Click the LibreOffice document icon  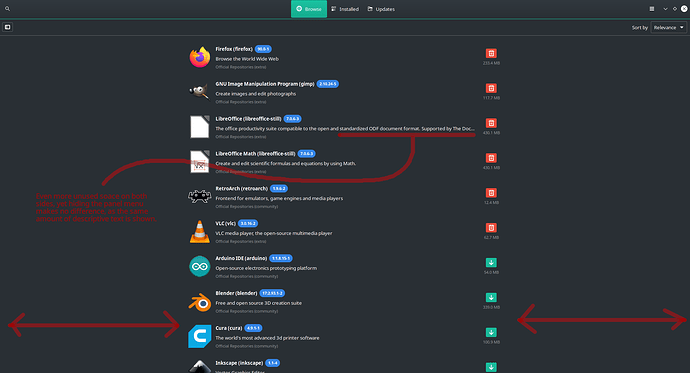point(200,127)
